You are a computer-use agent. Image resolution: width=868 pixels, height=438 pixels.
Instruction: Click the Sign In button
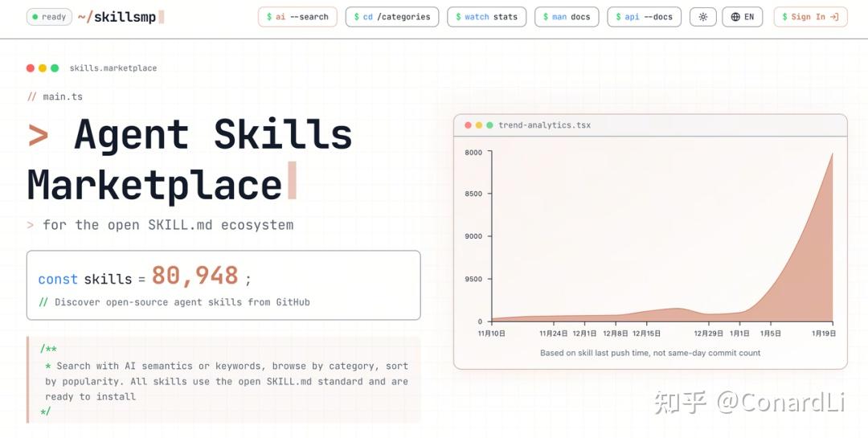(810, 17)
